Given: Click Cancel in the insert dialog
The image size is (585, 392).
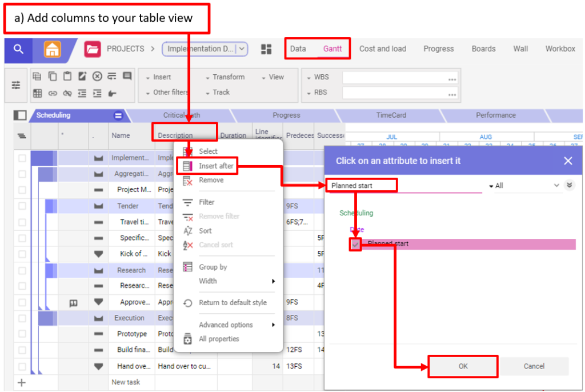Looking at the screenshot, I should tap(534, 366).
